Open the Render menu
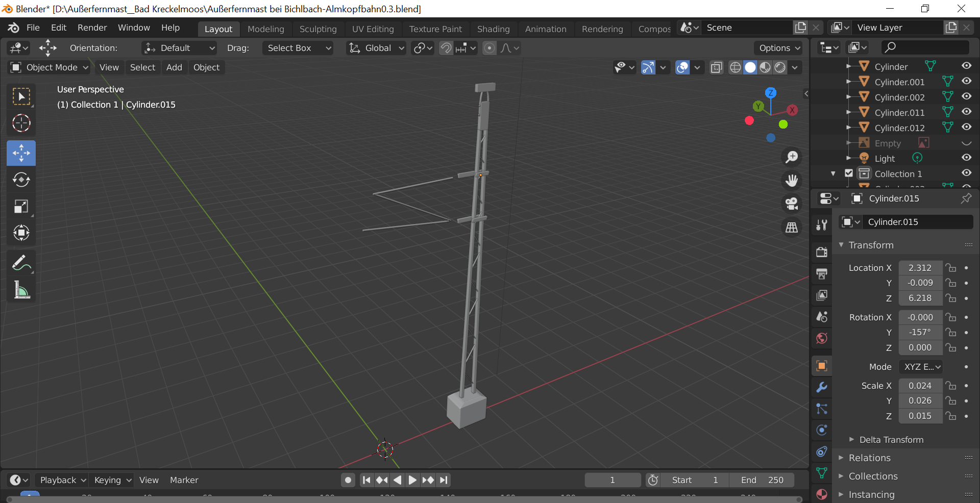 92,28
